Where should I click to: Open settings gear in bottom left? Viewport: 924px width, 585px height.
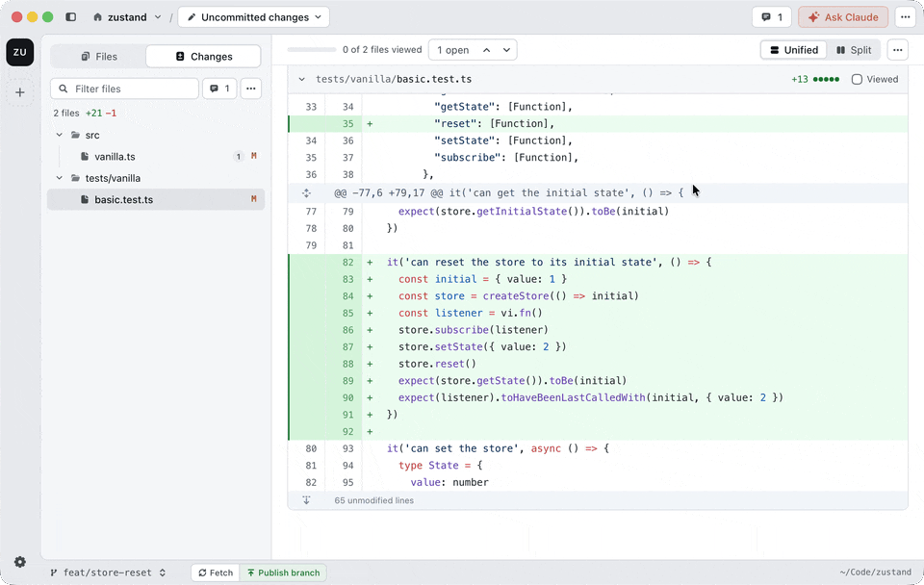(20, 562)
